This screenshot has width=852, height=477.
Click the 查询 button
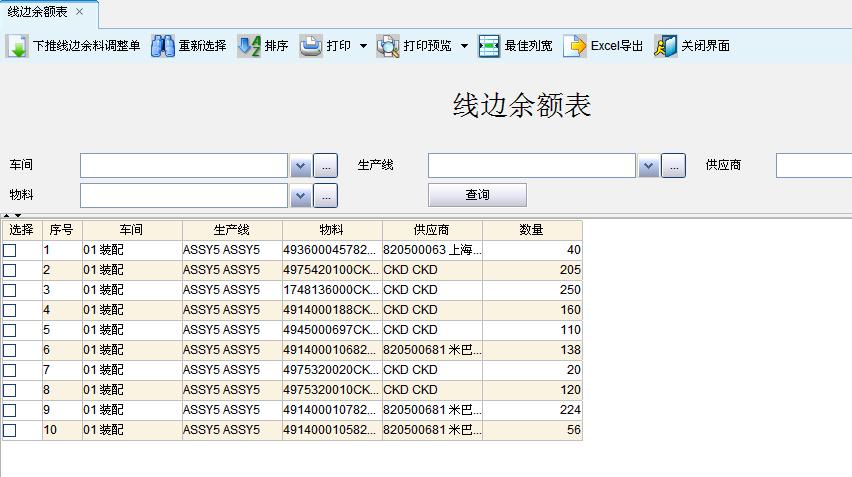(x=477, y=194)
